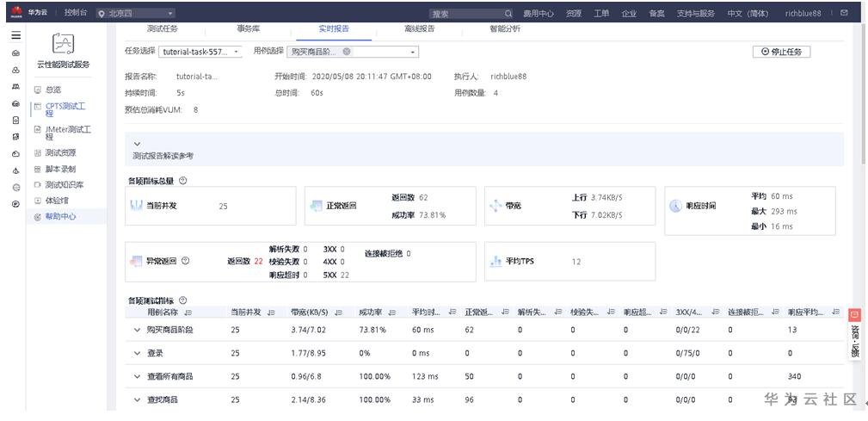Select the 实时报告 tab
Viewport: 868px width, 421px height.
[334, 28]
